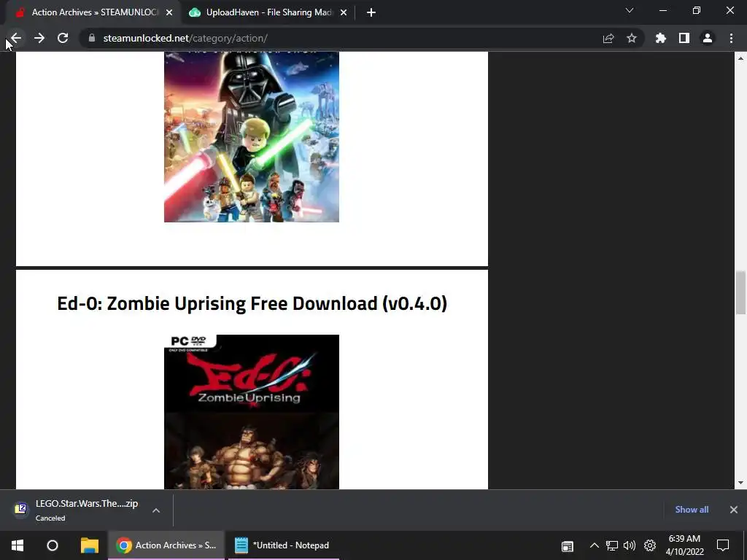View site info via the lock icon
The height and width of the screenshot is (560, 747).
pos(92,38)
